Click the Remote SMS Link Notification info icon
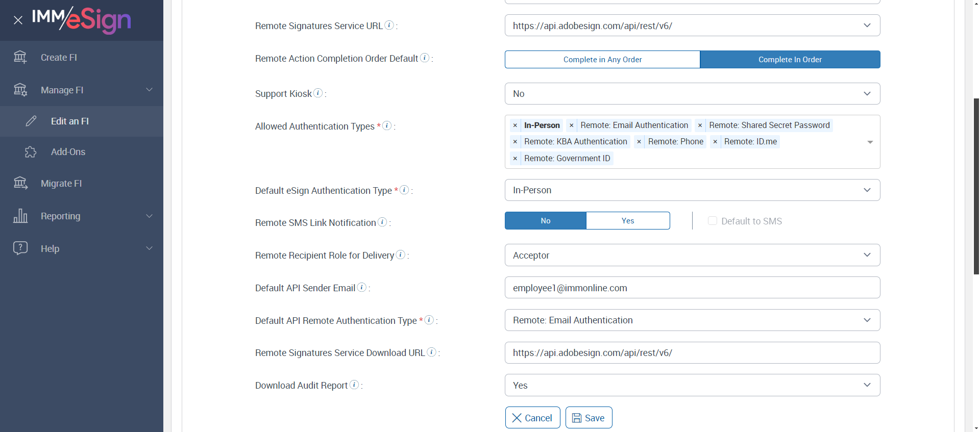 (x=382, y=222)
